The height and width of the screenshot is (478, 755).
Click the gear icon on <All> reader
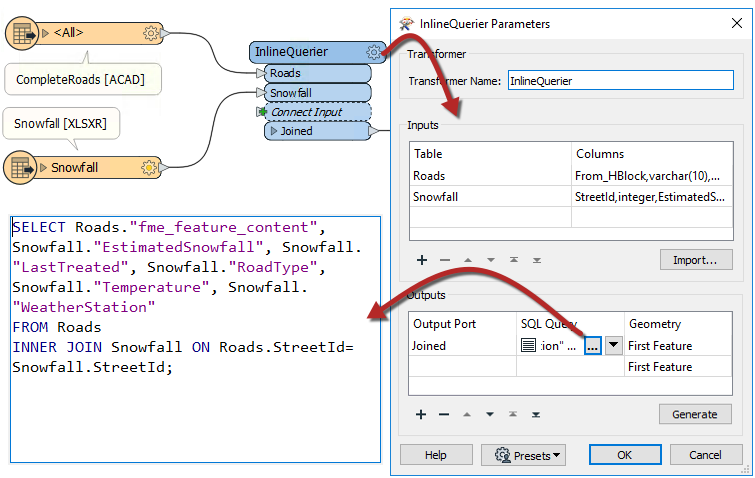(152, 33)
